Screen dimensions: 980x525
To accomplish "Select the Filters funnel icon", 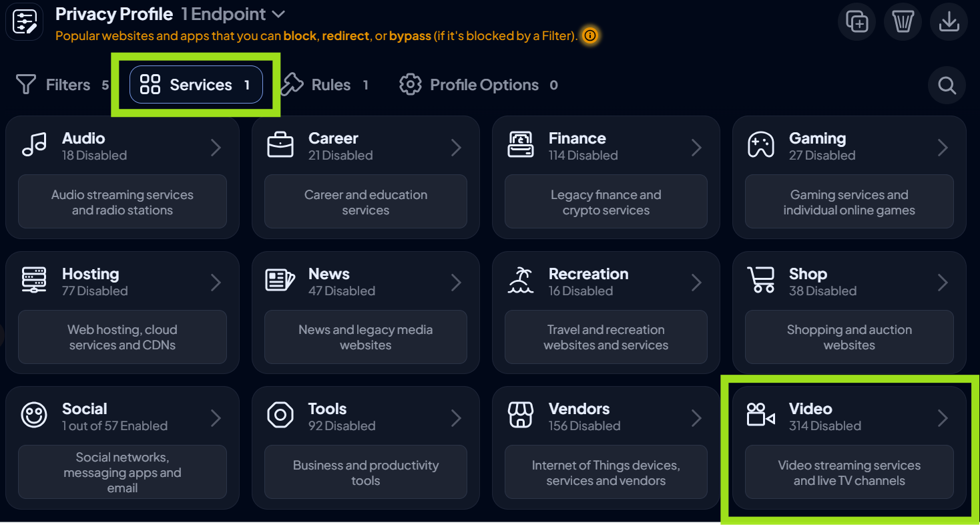I will point(25,85).
